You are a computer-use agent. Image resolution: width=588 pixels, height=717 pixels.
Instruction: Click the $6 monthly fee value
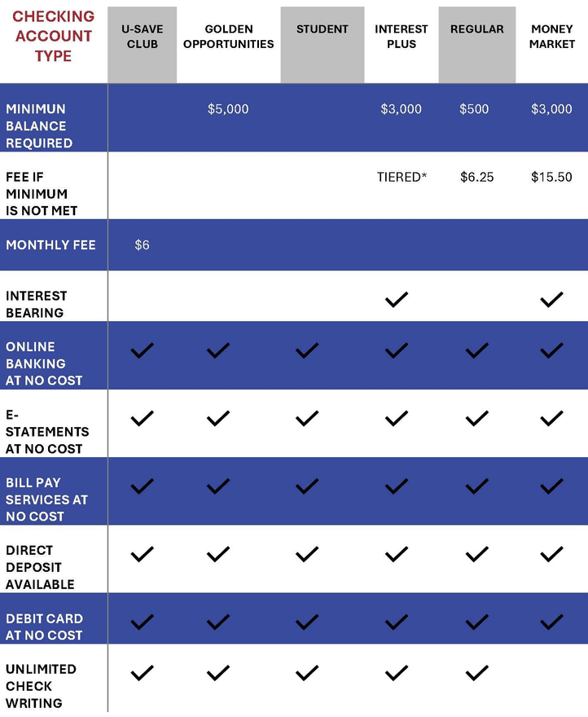point(143,245)
